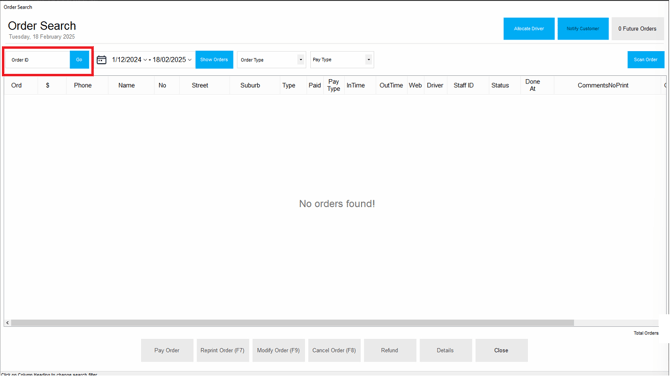Click the Refund button
This screenshot has width=670, height=377.
pyautogui.click(x=390, y=350)
